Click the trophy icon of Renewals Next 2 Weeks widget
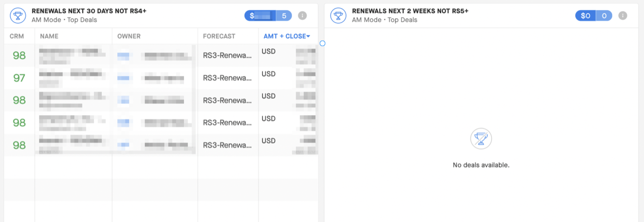644x222 pixels. pyautogui.click(x=338, y=16)
